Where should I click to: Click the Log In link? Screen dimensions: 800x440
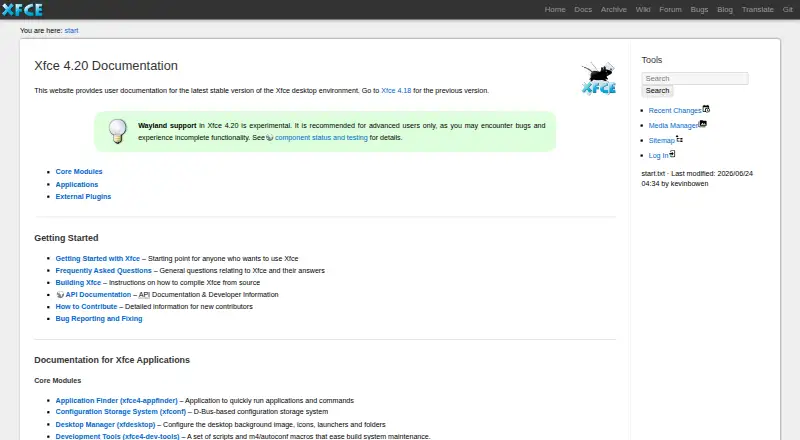(658, 156)
